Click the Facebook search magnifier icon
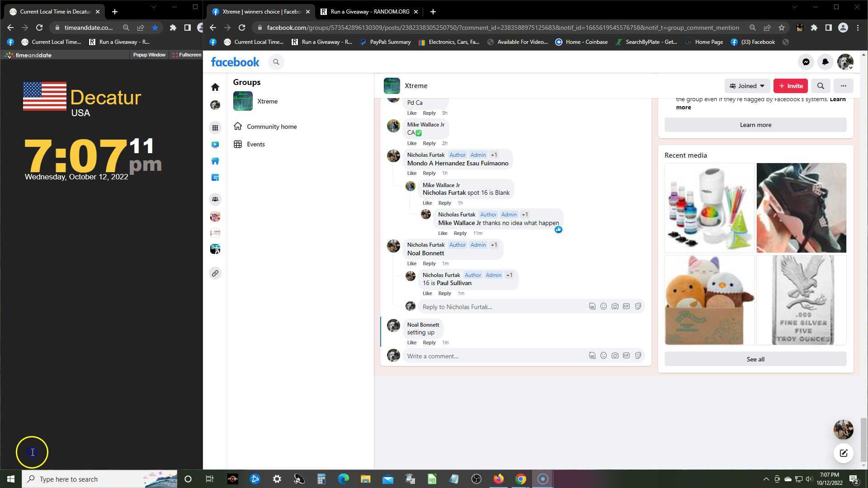Image resolution: width=868 pixels, height=488 pixels. (x=276, y=62)
